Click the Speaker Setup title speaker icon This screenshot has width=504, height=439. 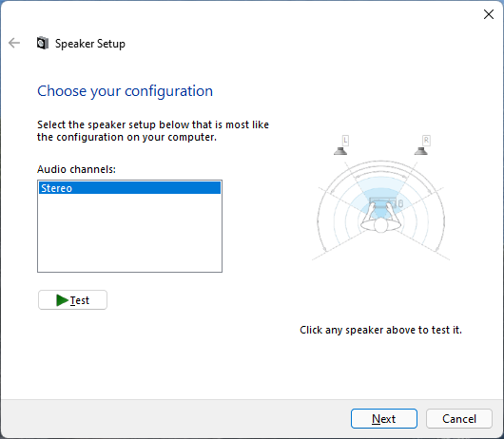click(x=43, y=43)
